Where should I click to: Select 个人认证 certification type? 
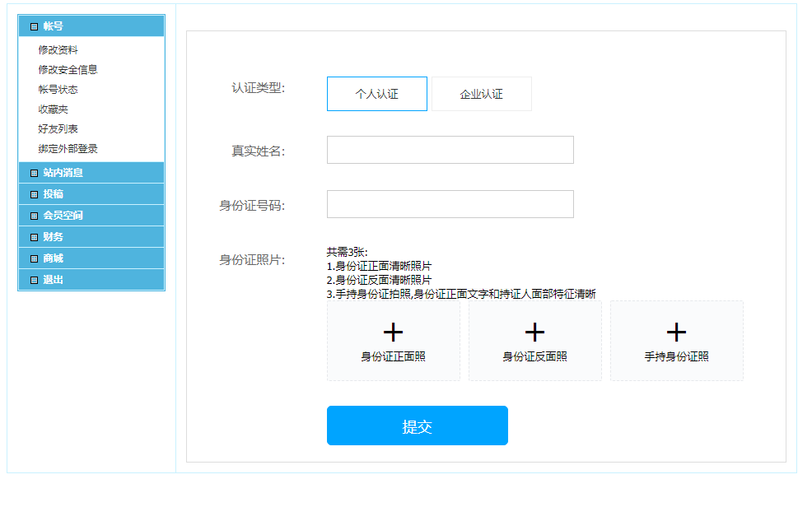[x=376, y=94]
